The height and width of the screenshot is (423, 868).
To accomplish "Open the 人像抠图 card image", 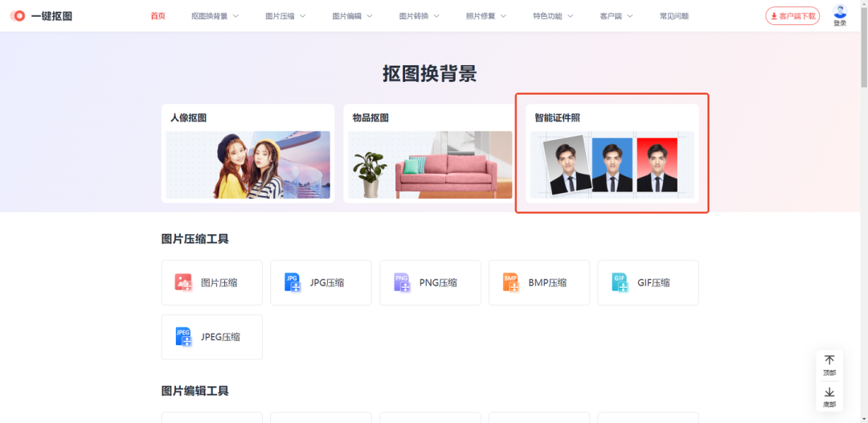I will [248, 165].
